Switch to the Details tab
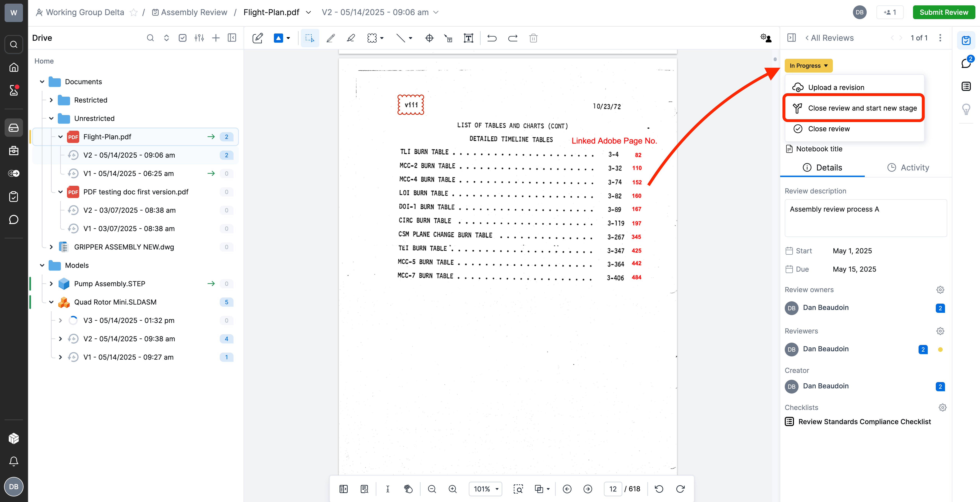This screenshot has width=980, height=502. click(x=822, y=167)
